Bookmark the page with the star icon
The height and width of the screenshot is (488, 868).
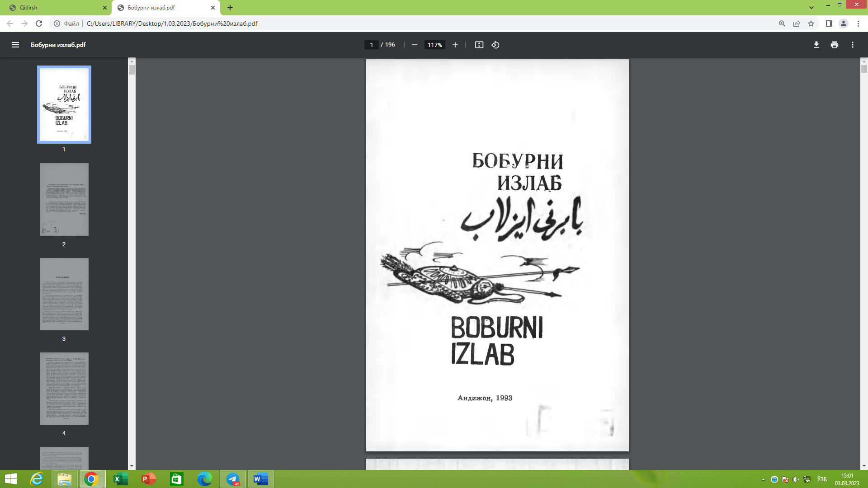(x=811, y=23)
